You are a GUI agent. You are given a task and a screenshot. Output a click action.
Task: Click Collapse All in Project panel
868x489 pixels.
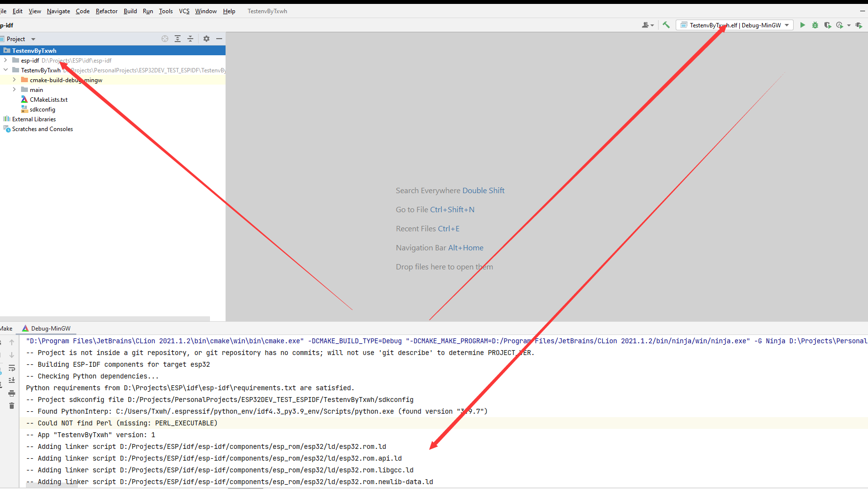[190, 39]
